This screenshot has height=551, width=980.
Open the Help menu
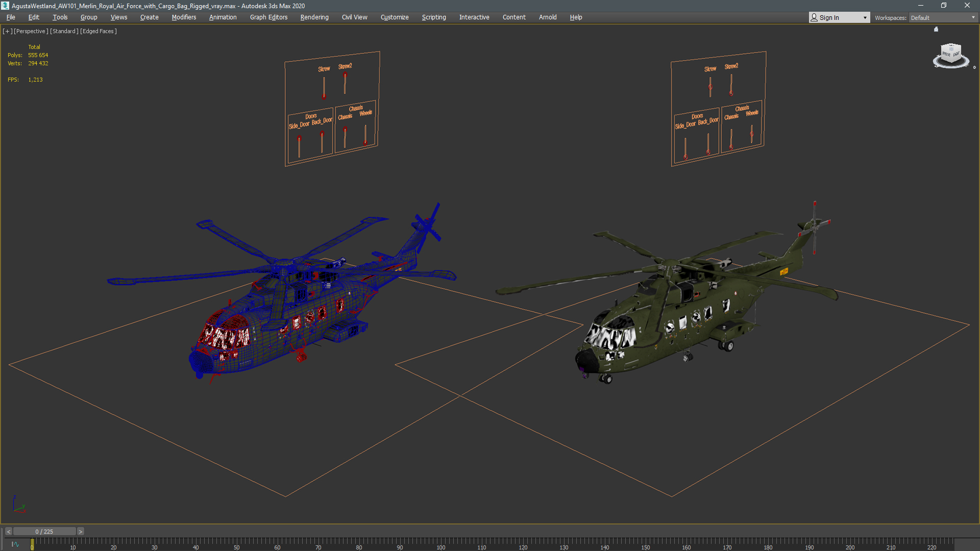pyautogui.click(x=576, y=17)
